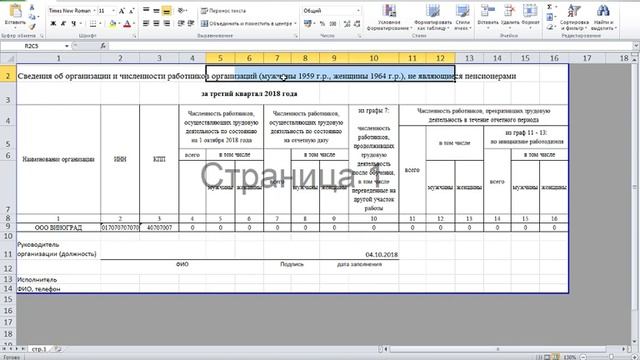
Task: Click the zoom out minus button
Action: click(583, 357)
